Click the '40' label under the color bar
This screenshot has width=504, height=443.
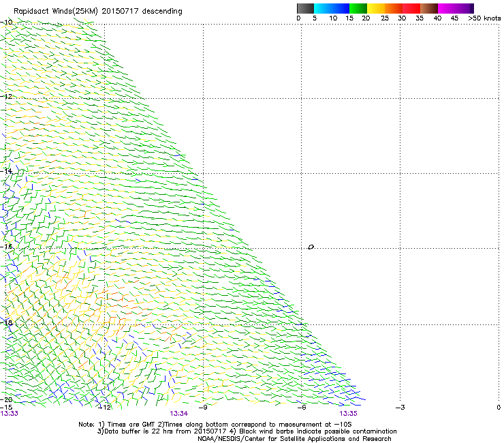pyautogui.click(x=437, y=18)
